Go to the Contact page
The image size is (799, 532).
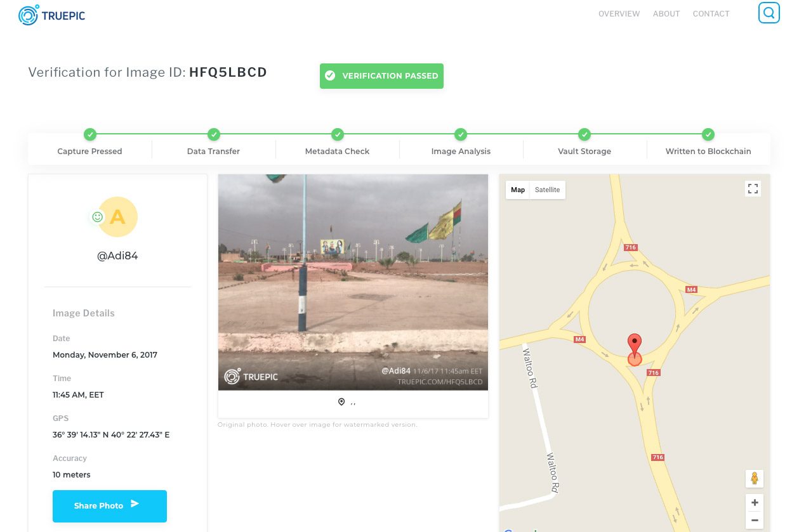[711, 14]
